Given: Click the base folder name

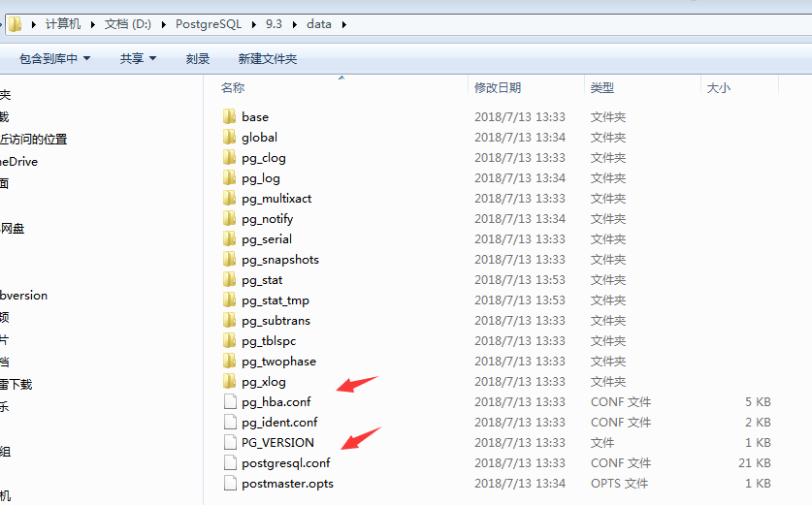Looking at the screenshot, I should [x=255, y=117].
